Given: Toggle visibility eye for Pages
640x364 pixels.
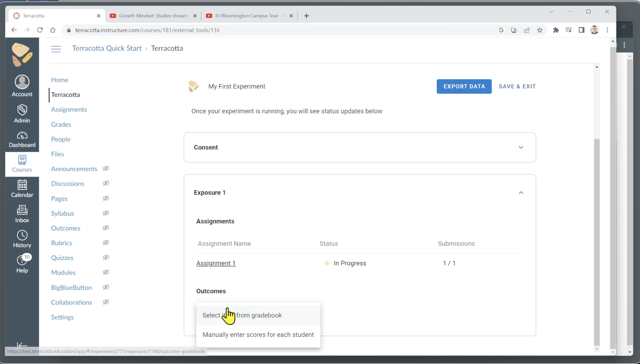Looking at the screenshot, I should (x=106, y=198).
